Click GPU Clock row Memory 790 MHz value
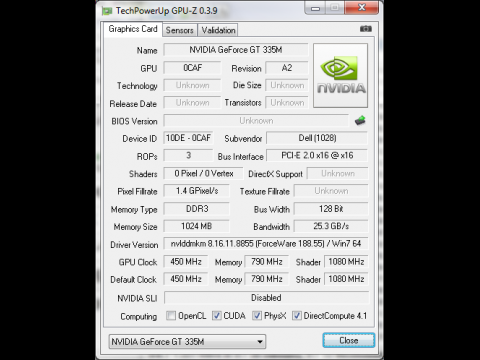This screenshot has height=360, width=480. [267, 262]
